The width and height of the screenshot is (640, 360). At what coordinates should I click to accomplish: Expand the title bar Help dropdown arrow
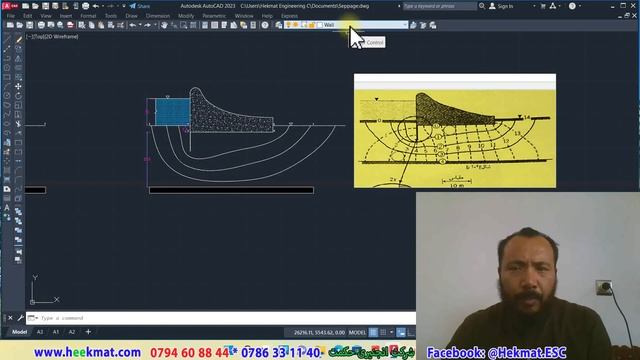click(x=580, y=6)
